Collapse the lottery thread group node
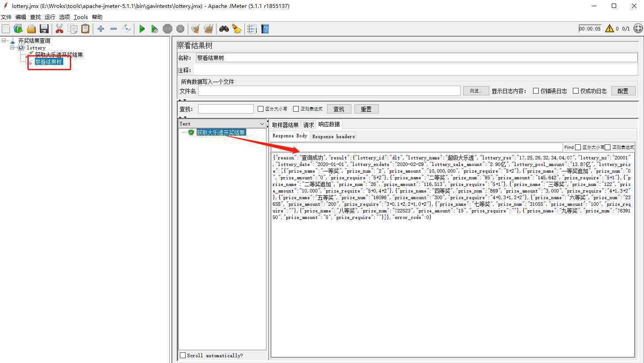This screenshot has width=644, height=363. 12,48
